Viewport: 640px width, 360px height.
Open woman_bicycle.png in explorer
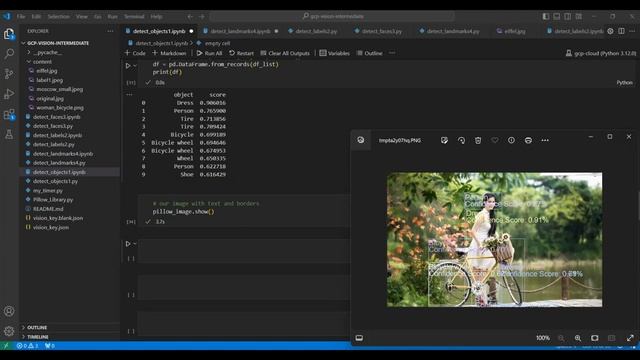pyautogui.click(x=60, y=107)
